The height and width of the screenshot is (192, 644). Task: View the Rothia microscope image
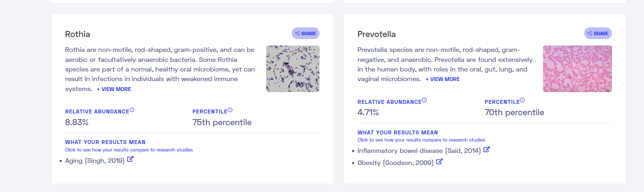click(x=293, y=69)
